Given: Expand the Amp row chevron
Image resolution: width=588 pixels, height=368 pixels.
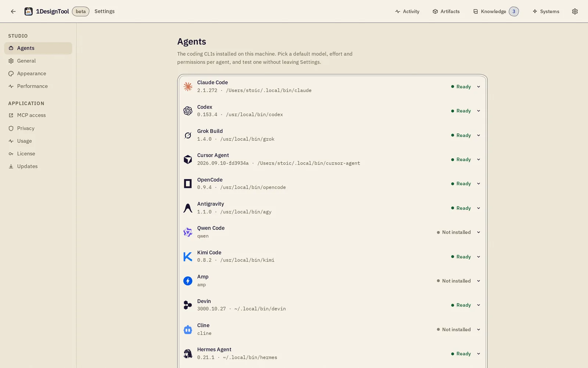Looking at the screenshot, I should tap(478, 281).
